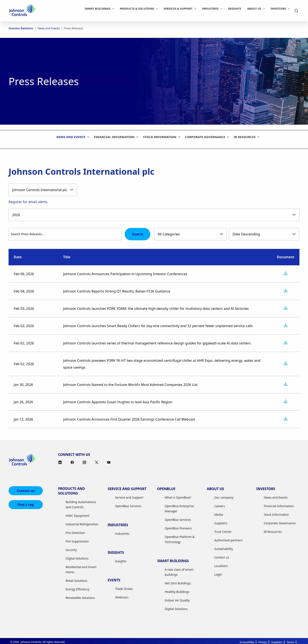This screenshot has width=308, height=644.
Task: Click the Find a rep button
Action: [25, 505]
